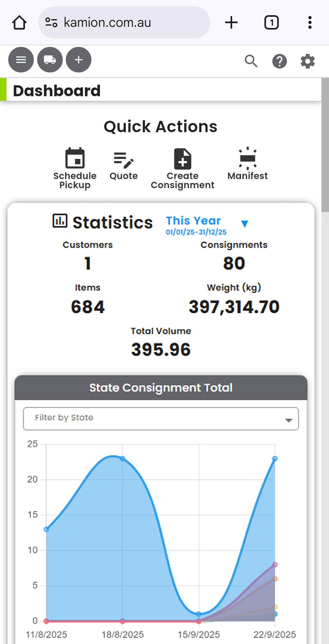Open a new browser tab
329x644 pixels.
[231, 23]
